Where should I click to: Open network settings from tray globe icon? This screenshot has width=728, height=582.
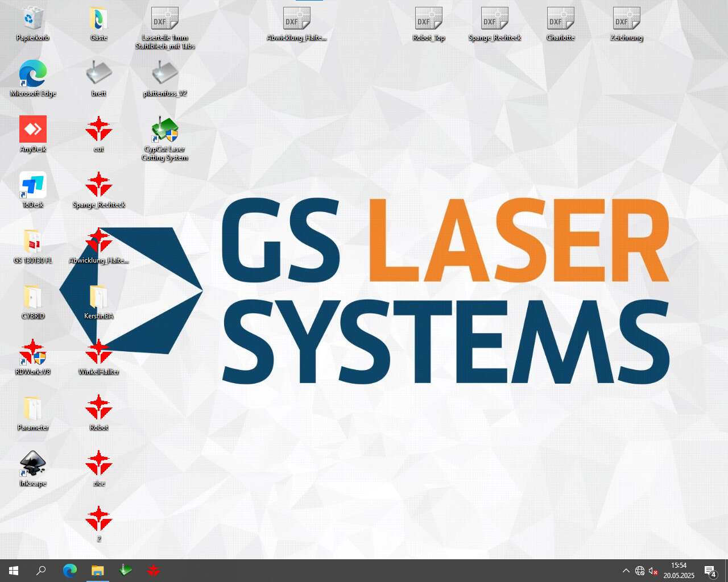[x=640, y=571]
